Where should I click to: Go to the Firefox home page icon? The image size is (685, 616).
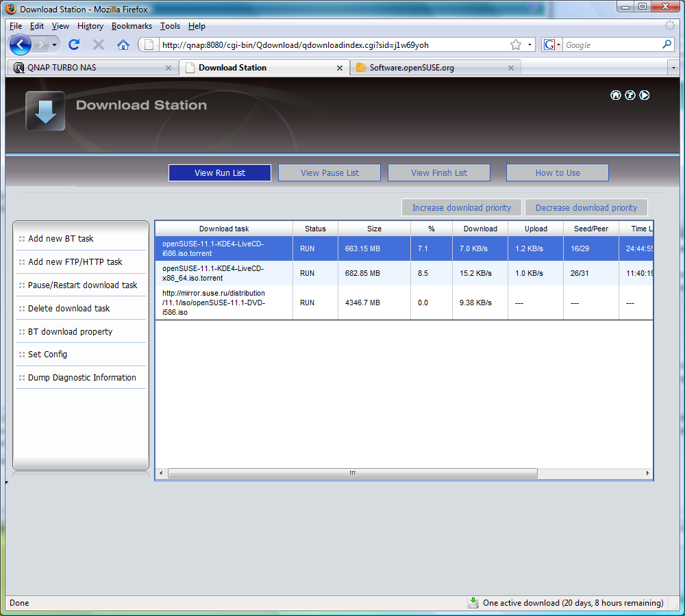coord(123,44)
